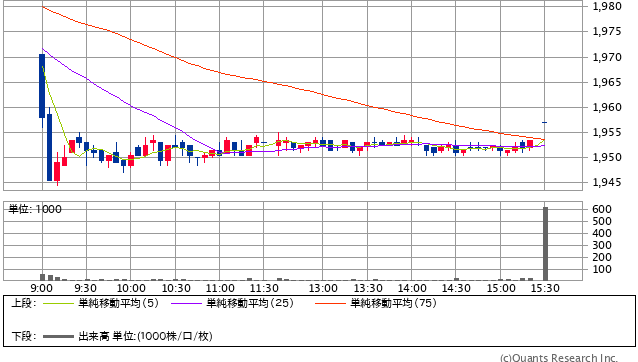
Task: Click the 1,955 price axis label
Action: (607, 133)
